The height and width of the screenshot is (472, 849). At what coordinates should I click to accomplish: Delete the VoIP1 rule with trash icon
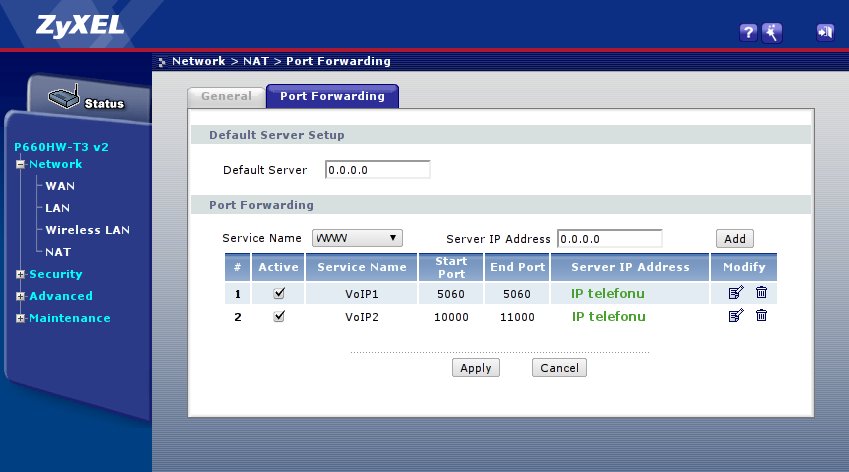point(761,293)
